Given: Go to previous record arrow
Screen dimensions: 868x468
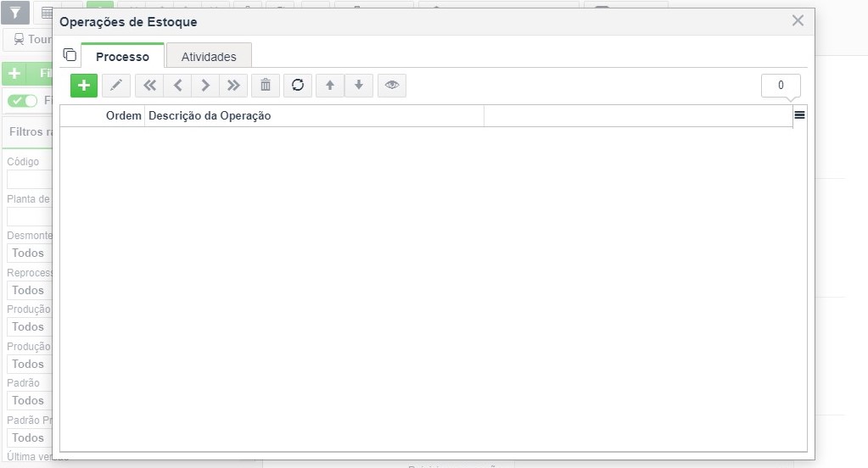Looking at the screenshot, I should [177, 85].
